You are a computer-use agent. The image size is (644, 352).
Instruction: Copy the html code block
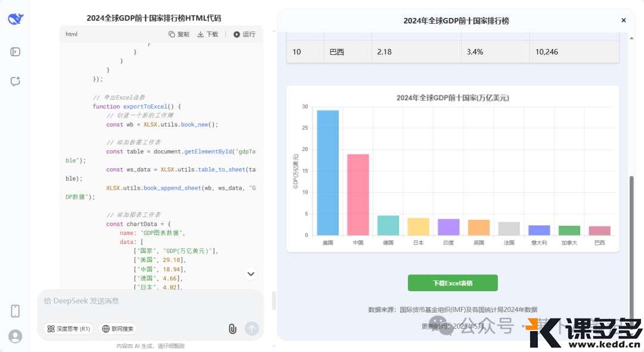coord(179,34)
